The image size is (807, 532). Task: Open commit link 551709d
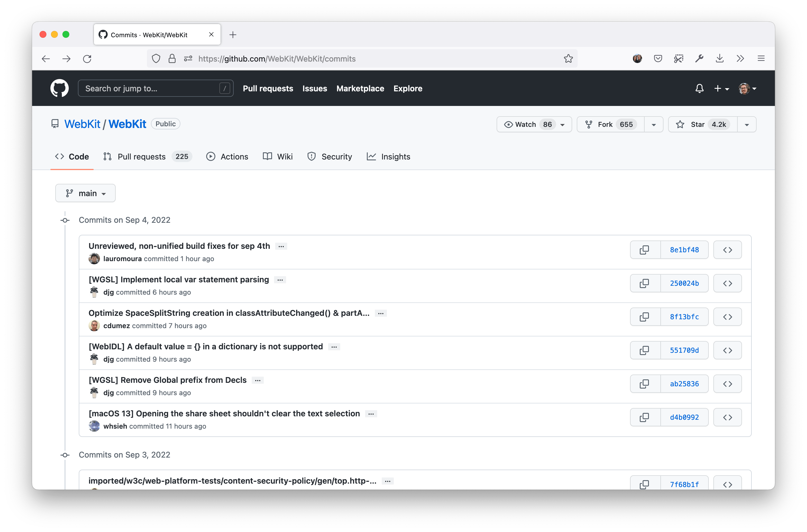tap(684, 350)
